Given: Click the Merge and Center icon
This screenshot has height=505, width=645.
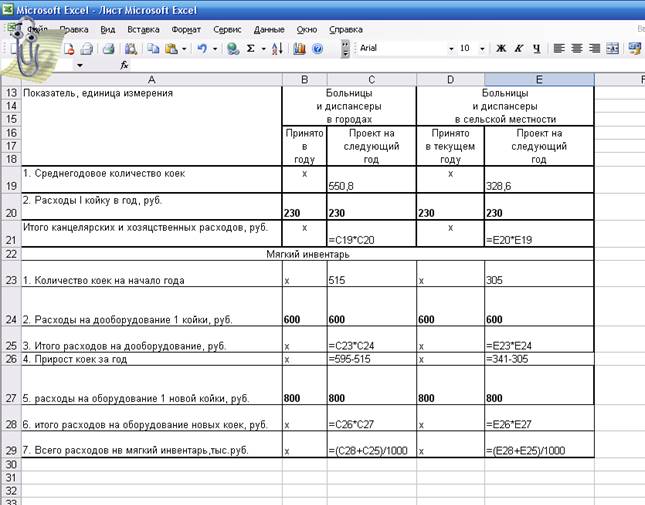Looking at the screenshot, I should [x=612, y=49].
